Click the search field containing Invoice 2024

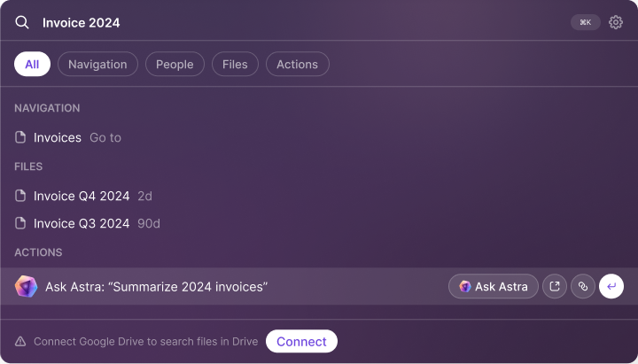point(301,22)
